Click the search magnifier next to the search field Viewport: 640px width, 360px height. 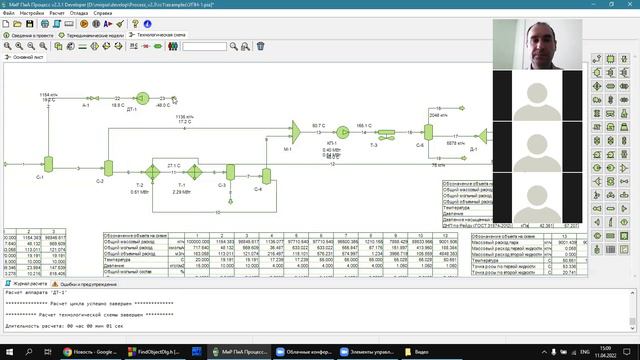[x=233, y=46]
